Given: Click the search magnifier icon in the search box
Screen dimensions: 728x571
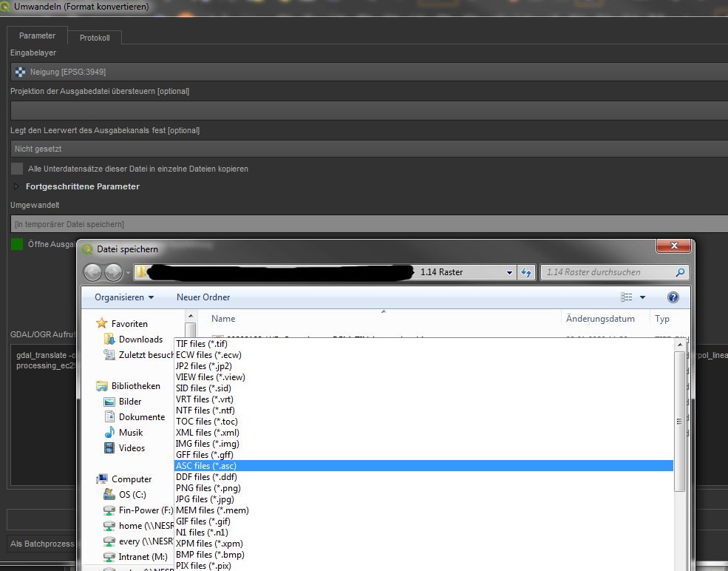Looking at the screenshot, I should point(680,272).
